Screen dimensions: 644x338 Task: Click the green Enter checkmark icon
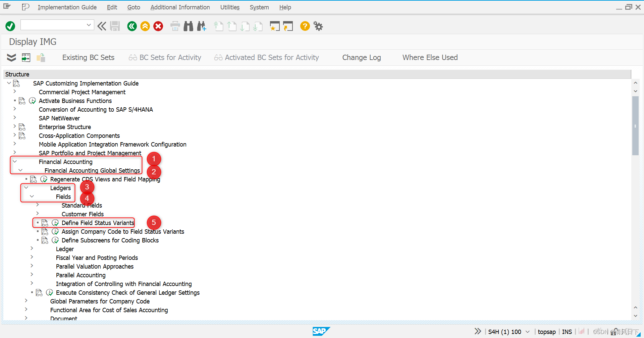[x=10, y=26]
